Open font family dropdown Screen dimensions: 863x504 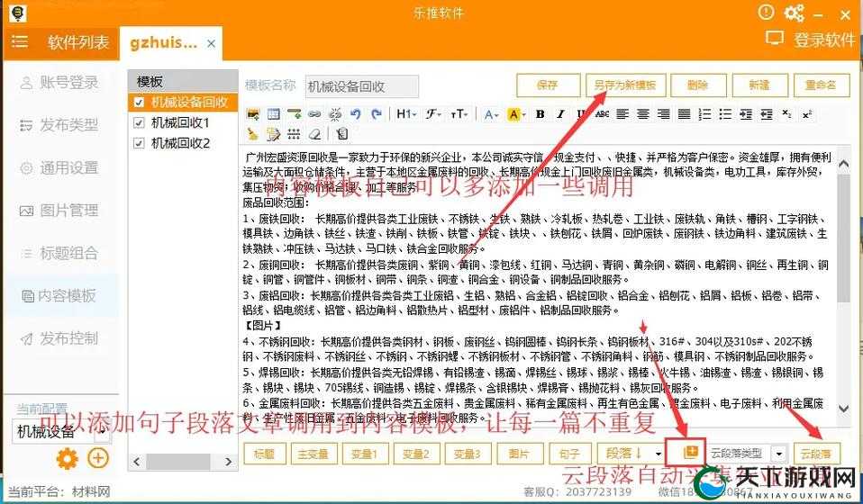[x=433, y=113]
